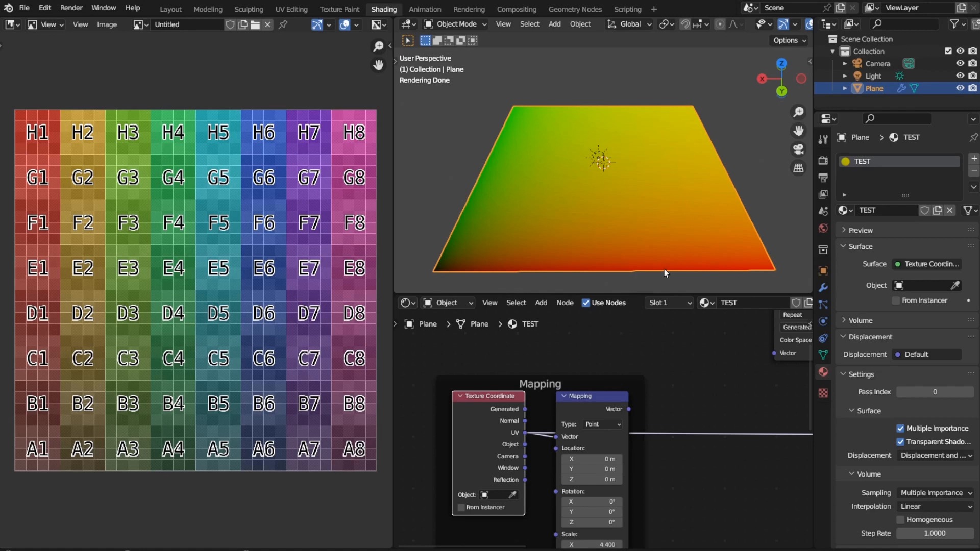This screenshot has width=980, height=551.
Task: Open the Output Properties tab
Action: [x=823, y=178]
